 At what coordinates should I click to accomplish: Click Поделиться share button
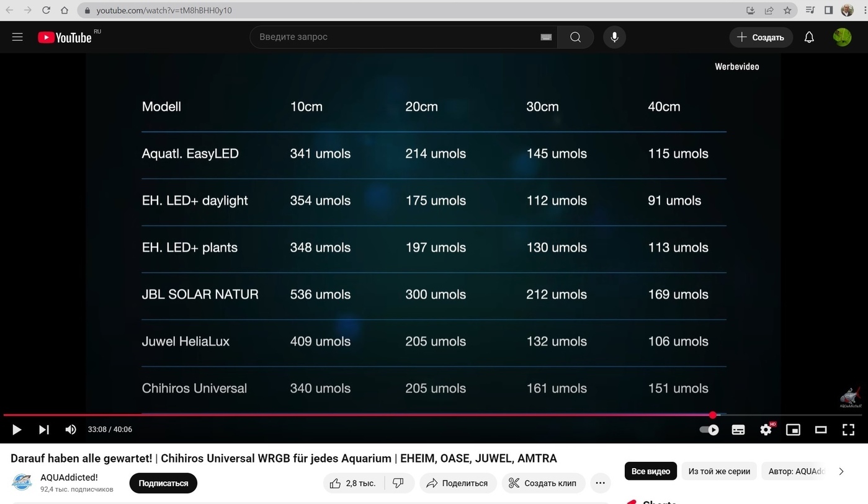tap(458, 483)
